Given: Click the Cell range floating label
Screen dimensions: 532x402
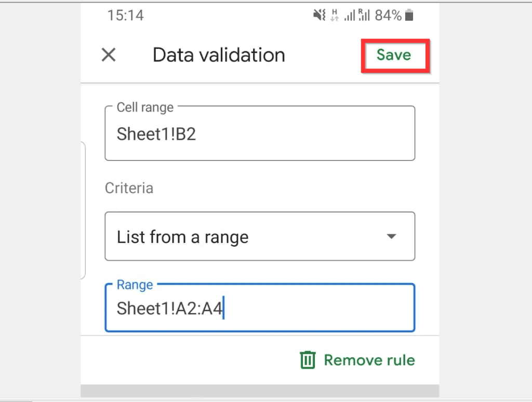Looking at the screenshot, I should click(x=145, y=108).
